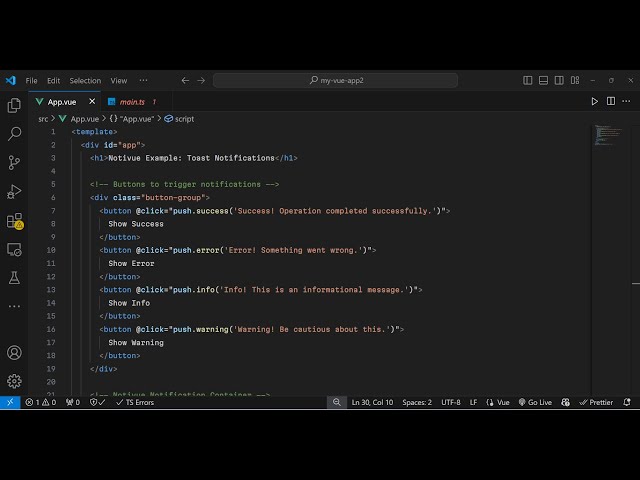Open the Testing flask icon view
The height and width of the screenshot is (480, 640).
pyautogui.click(x=14, y=277)
